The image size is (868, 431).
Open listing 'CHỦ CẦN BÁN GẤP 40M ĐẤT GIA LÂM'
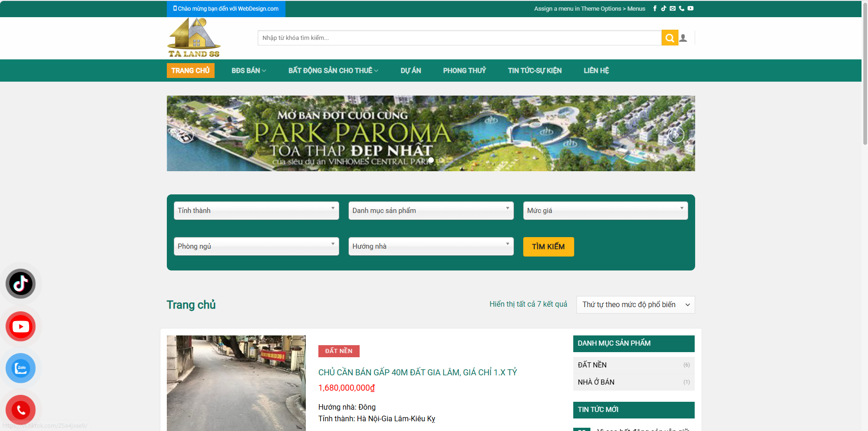point(418,373)
